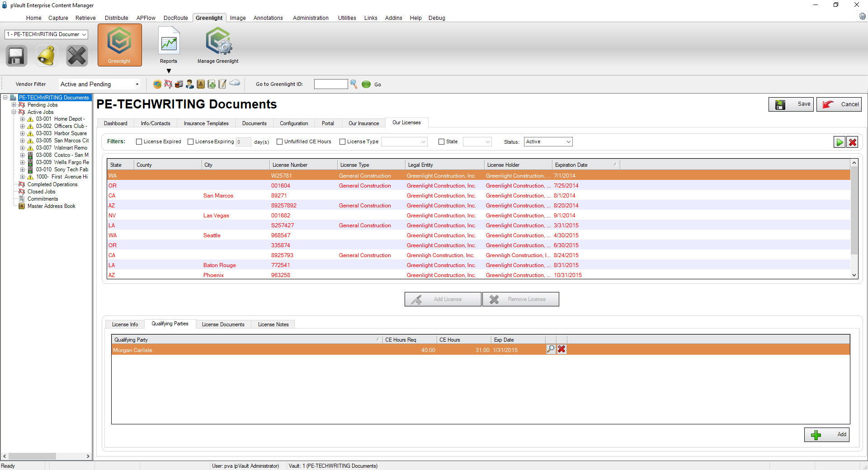Click Go to Greenlight ID input field
The height and width of the screenshot is (470, 868).
pos(331,84)
